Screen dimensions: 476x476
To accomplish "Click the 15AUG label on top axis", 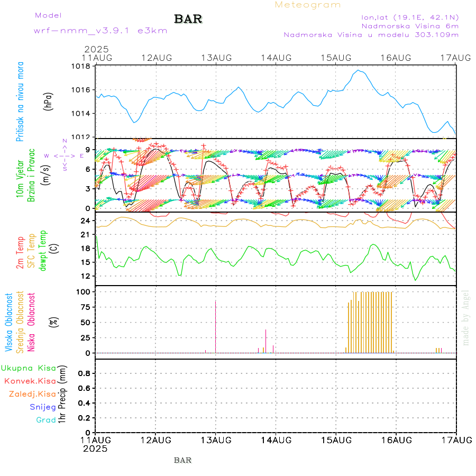I will (335, 57).
